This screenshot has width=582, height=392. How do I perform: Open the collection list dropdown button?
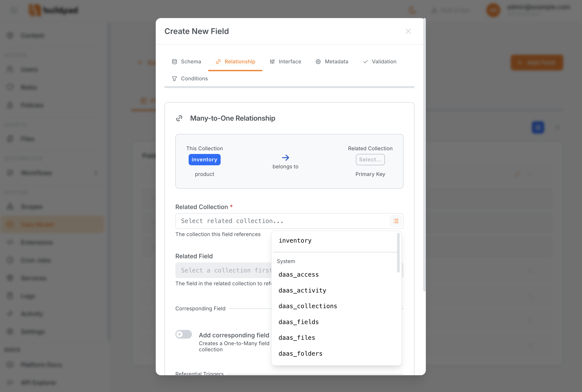pyautogui.click(x=396, y=221)
